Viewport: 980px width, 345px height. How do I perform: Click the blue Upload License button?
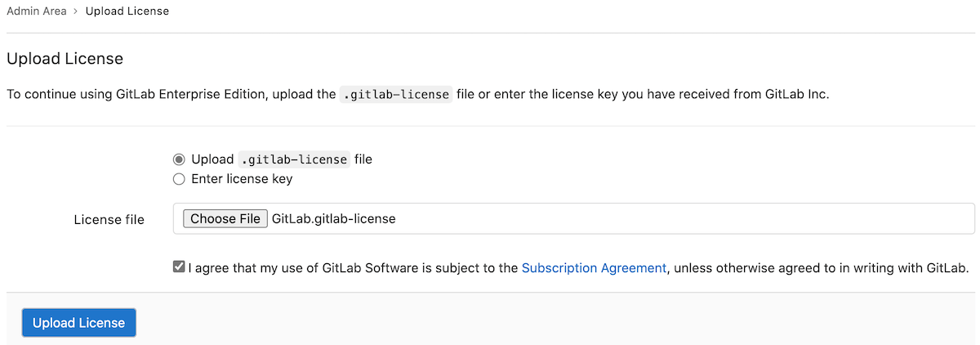pyautogui.click(x=78, y=323)
